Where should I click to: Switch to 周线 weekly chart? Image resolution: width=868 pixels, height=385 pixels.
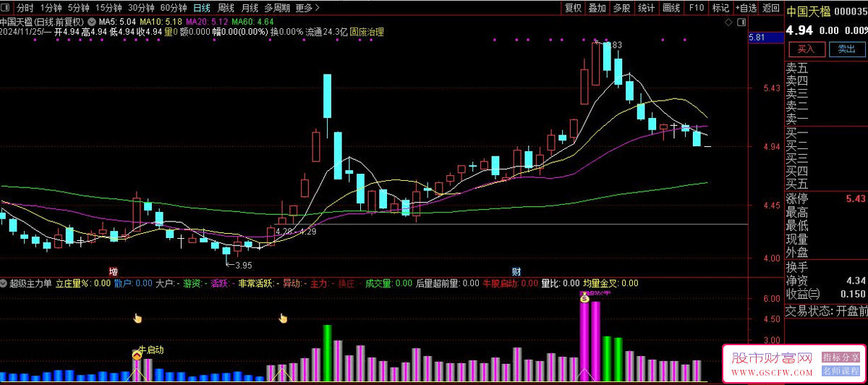(x=226, y=8)
